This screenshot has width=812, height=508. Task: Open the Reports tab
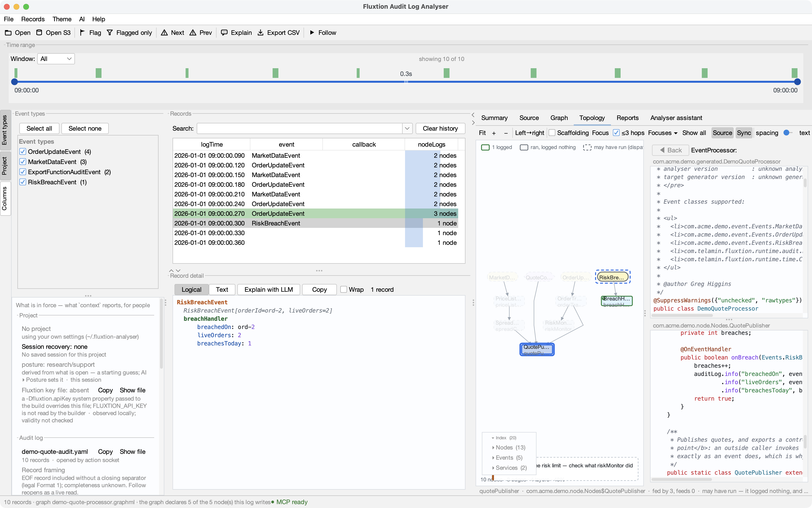pos(627,118)
